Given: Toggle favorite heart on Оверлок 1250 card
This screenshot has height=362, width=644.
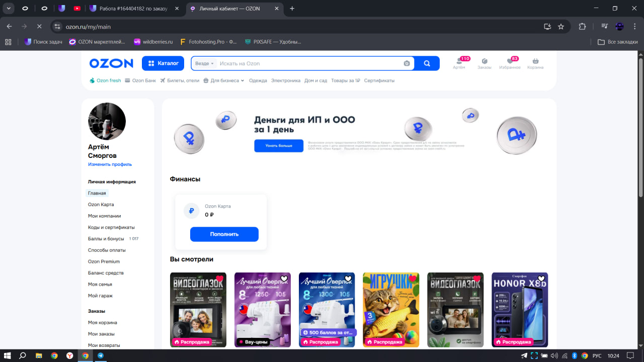Looking at the screenshot, I should [284, 279].
